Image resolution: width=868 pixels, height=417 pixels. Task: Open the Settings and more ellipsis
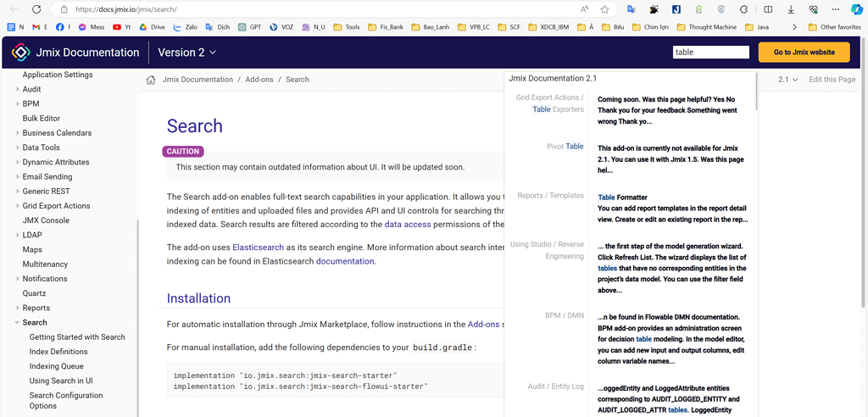pos(836,9)
